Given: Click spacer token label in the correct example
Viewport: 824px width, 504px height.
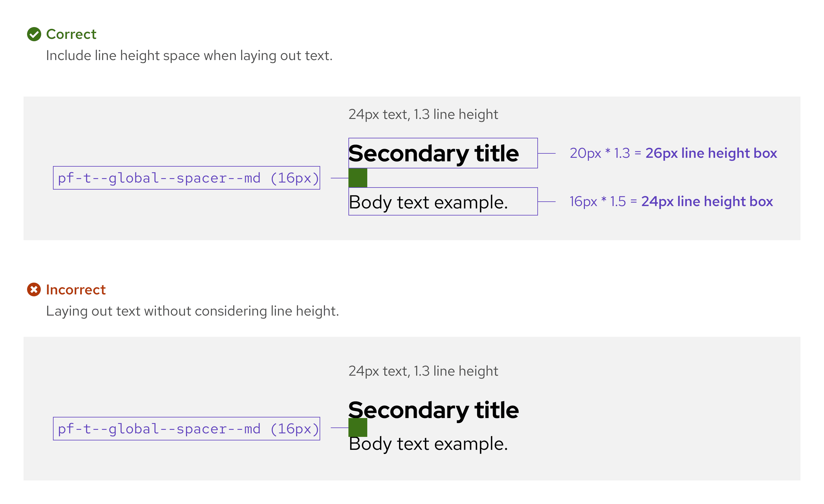Looking at the screenshot, I should coord(186,178).
